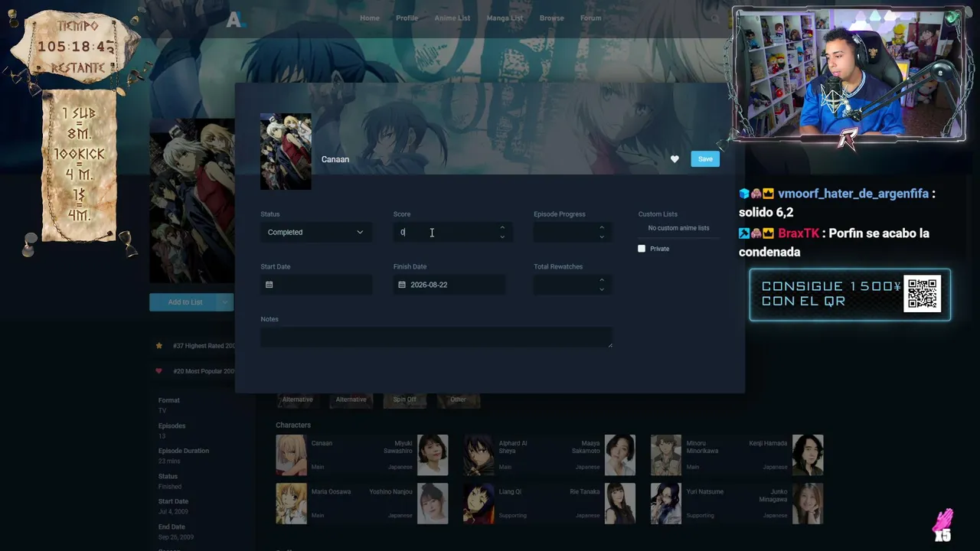Open the Canaan character portrait
This screenshot has width=980, height=551.
291,455
